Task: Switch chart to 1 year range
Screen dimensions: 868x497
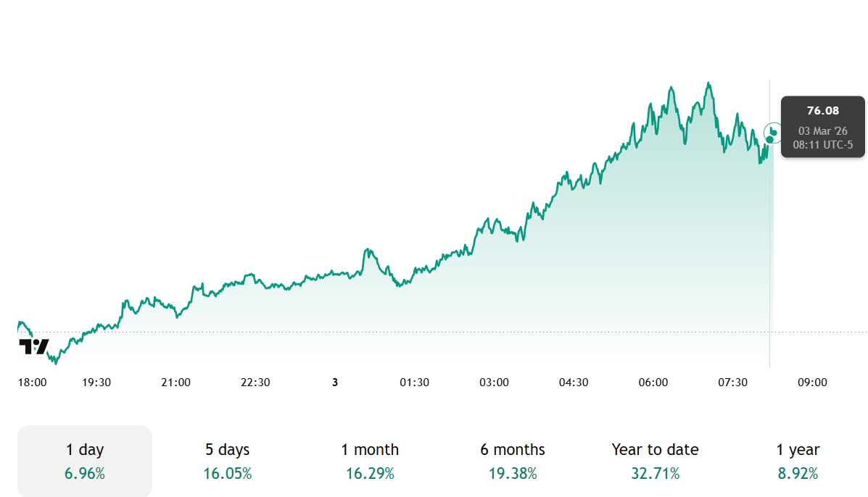Action: click(x=798, y=461)
